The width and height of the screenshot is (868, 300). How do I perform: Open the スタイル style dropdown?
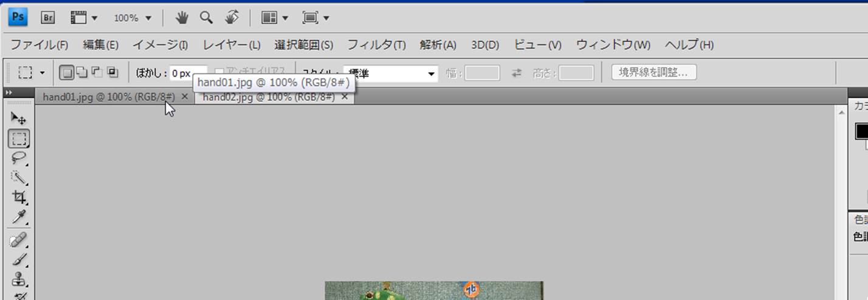[x=390, y=73]
